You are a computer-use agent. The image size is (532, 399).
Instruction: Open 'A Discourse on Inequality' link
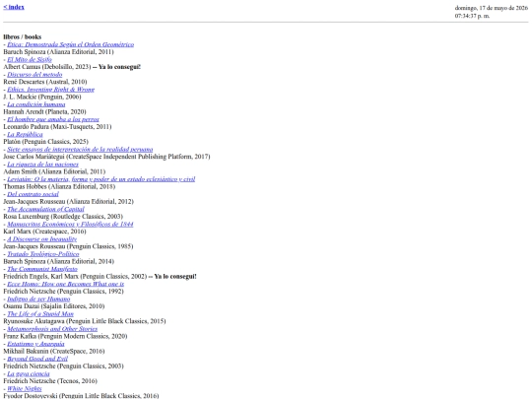click(x=42, y=238)
